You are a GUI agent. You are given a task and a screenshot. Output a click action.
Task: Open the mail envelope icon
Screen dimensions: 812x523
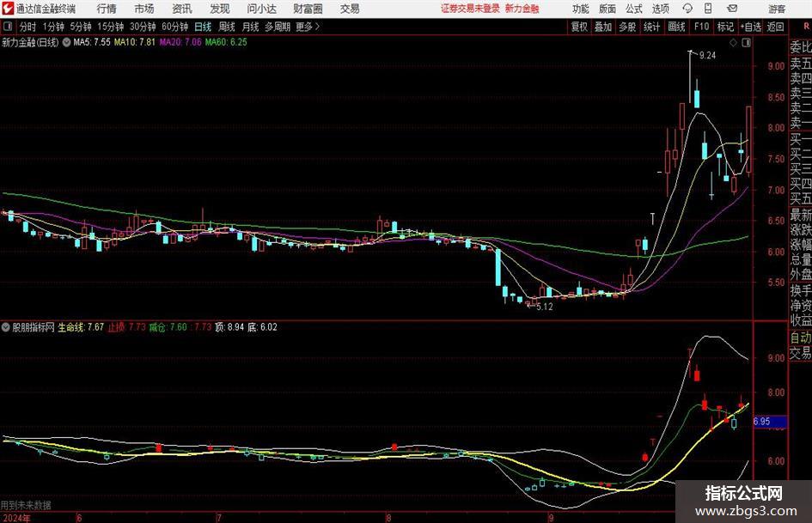732,9
